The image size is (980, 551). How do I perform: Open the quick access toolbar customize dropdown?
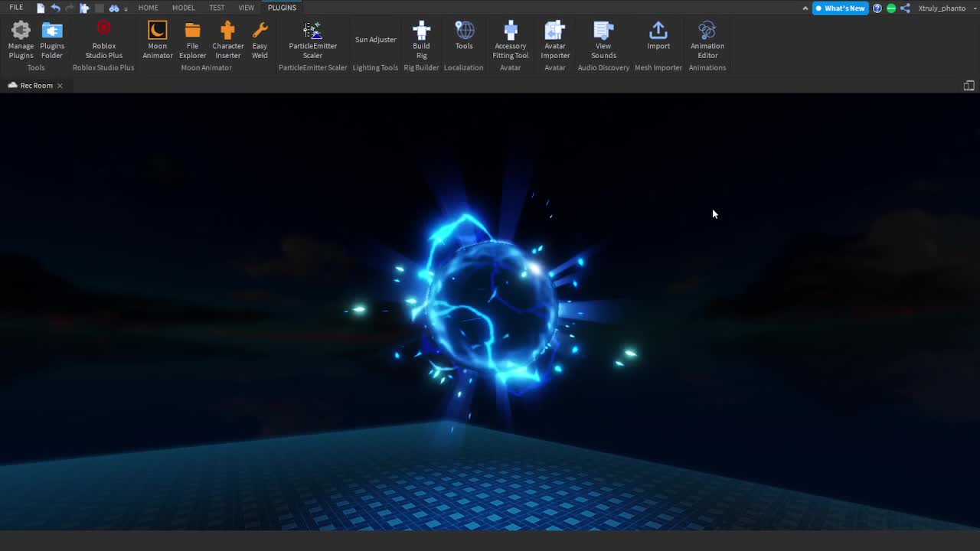(x=126, y=8)
